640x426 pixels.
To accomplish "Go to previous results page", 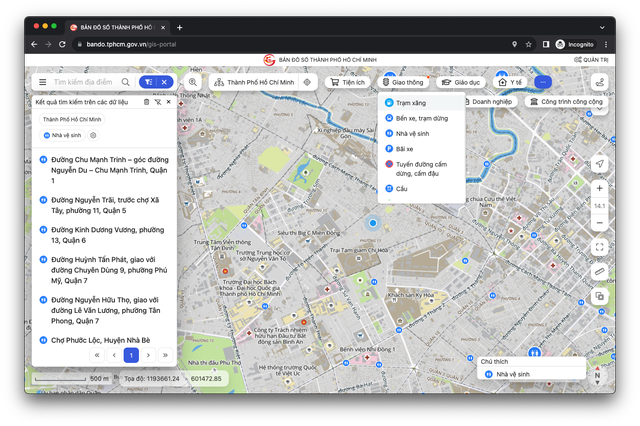I will point(114,355).
